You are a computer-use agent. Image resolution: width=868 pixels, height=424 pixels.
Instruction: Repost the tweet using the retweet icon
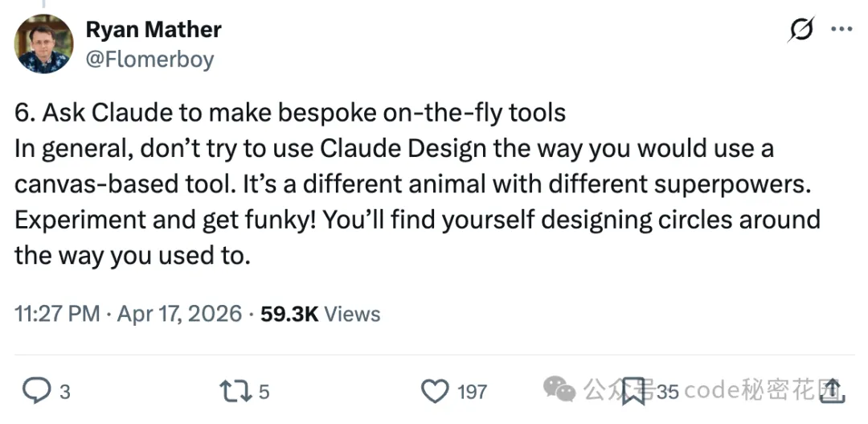pyautogui.click(x=234, y=391)
